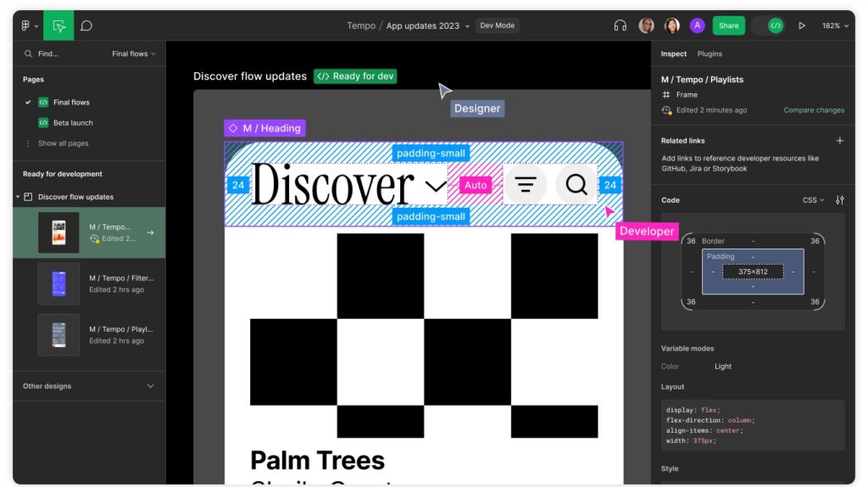Expand the Other designs section
Image resolution: width=868 pixels, height=487 pixels.
[151, 386]
